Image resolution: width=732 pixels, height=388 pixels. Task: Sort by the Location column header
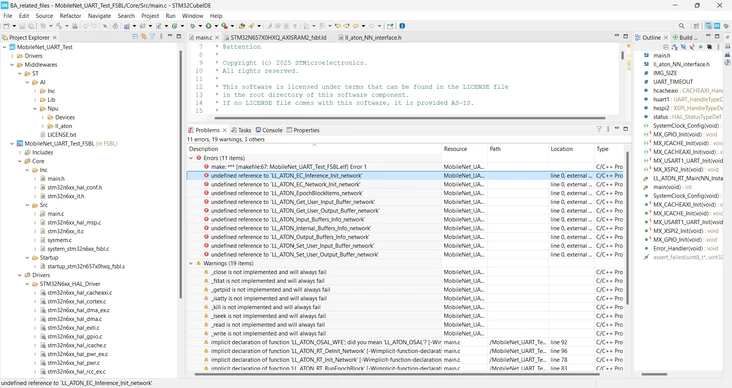(571, 149)
